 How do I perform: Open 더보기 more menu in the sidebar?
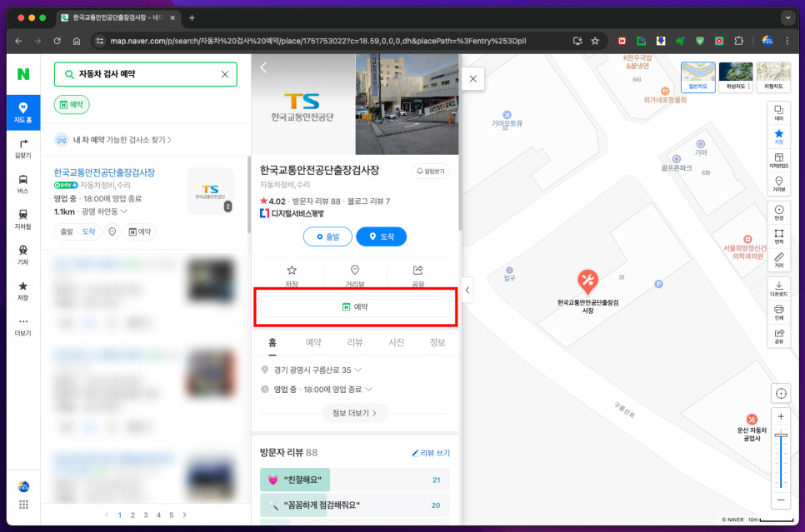[23, 326]
